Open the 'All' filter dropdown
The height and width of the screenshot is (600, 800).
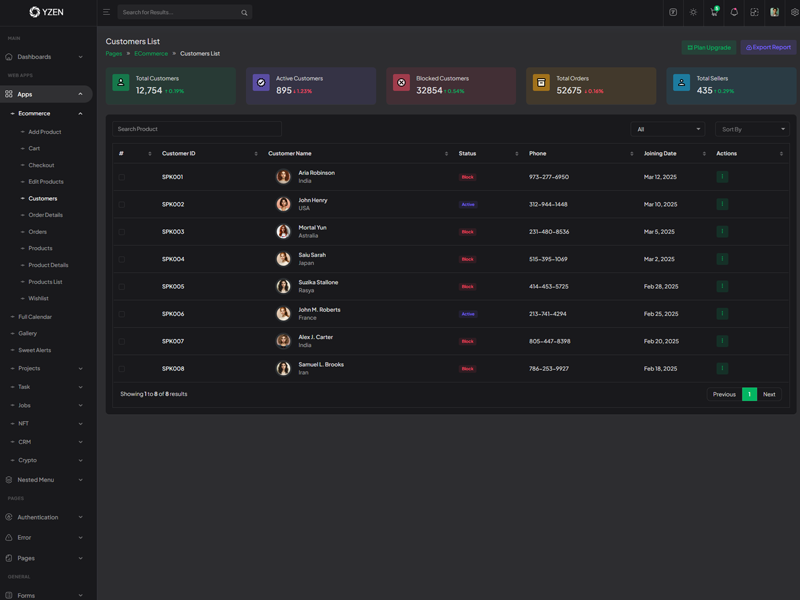[x=667, y=129]
